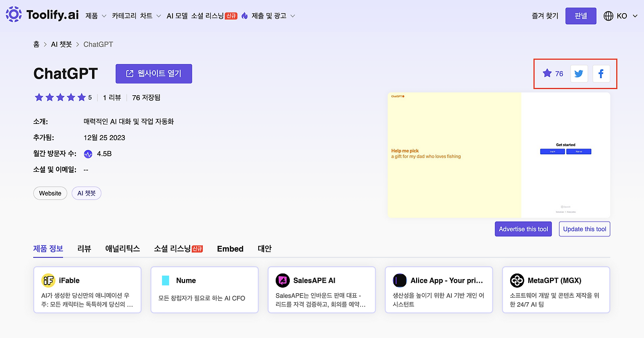Viewport: 644px width, 338px height.
Task: Click the iFable card icon
Action: click(x=48, y=280)
